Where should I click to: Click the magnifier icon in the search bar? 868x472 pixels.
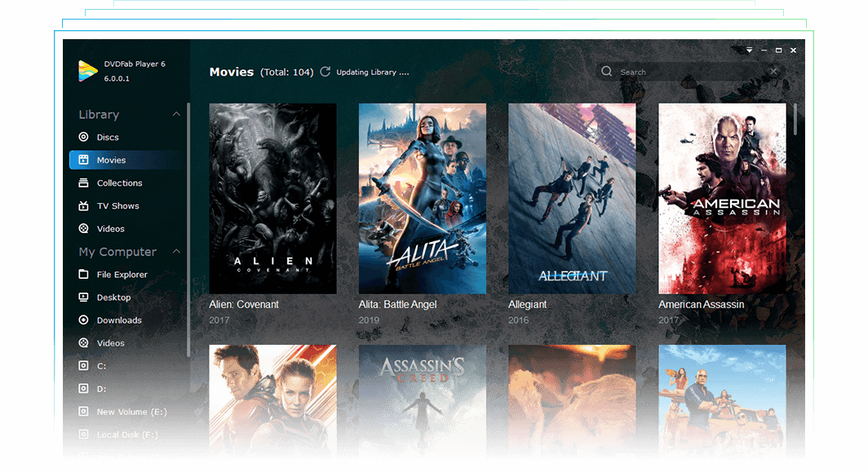tap(607, 71)
